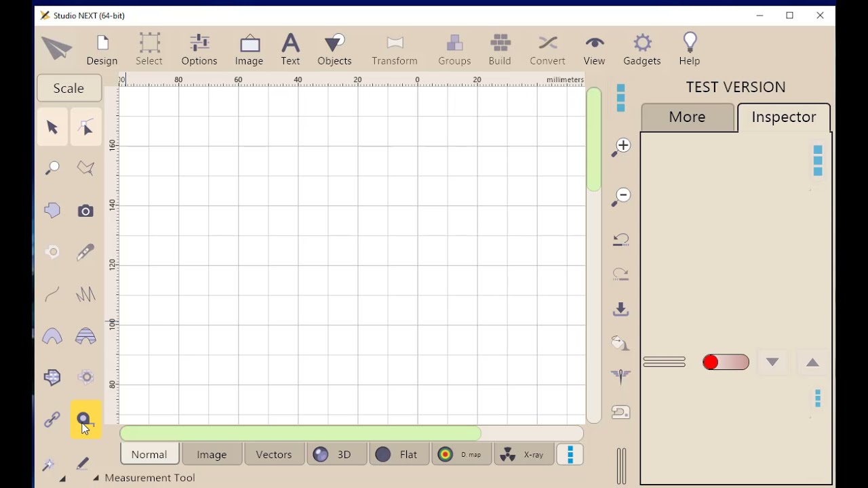
Task: Open the Gadgets menu
Action: [x=642, y=50]
